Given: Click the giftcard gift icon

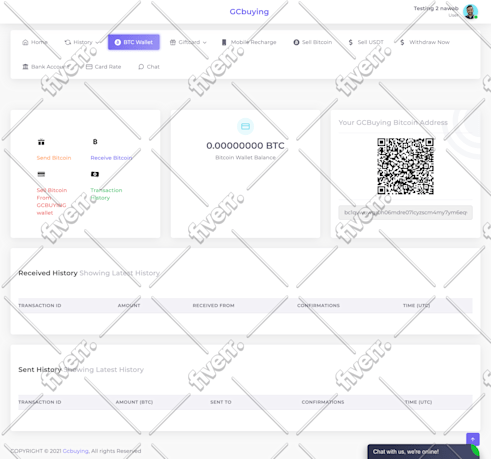Looking at the screenshot, I should (173, 42).
